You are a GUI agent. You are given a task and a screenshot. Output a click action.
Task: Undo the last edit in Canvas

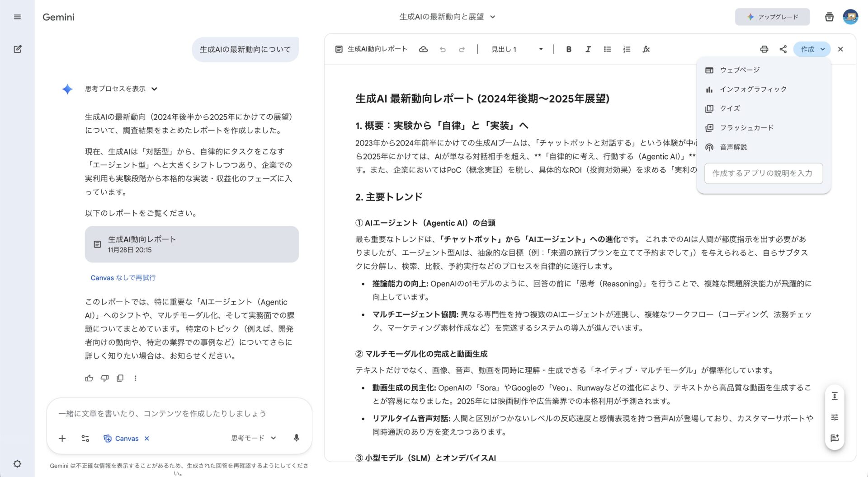(443, 49)
